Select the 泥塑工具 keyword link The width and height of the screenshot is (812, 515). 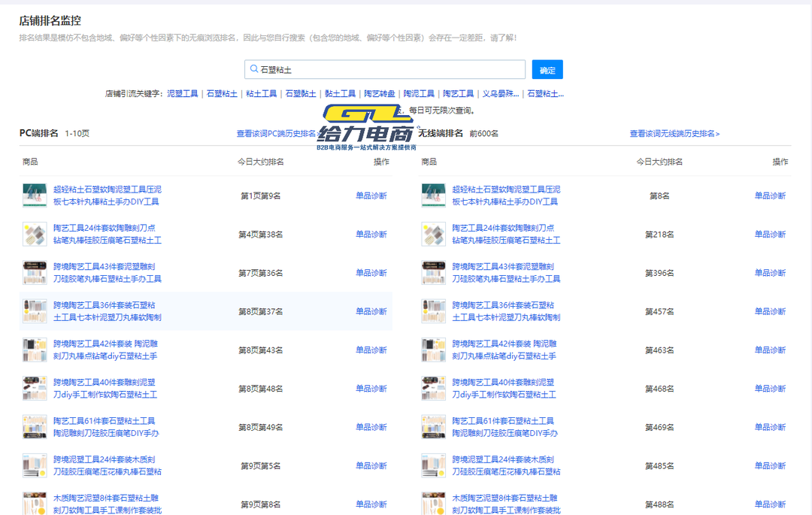pos(183,94)
